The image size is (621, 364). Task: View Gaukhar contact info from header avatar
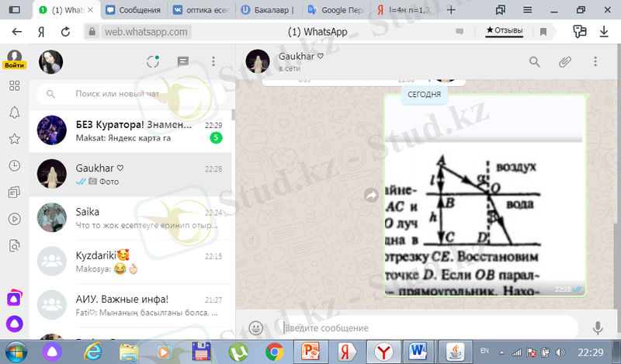pos(258,62)
